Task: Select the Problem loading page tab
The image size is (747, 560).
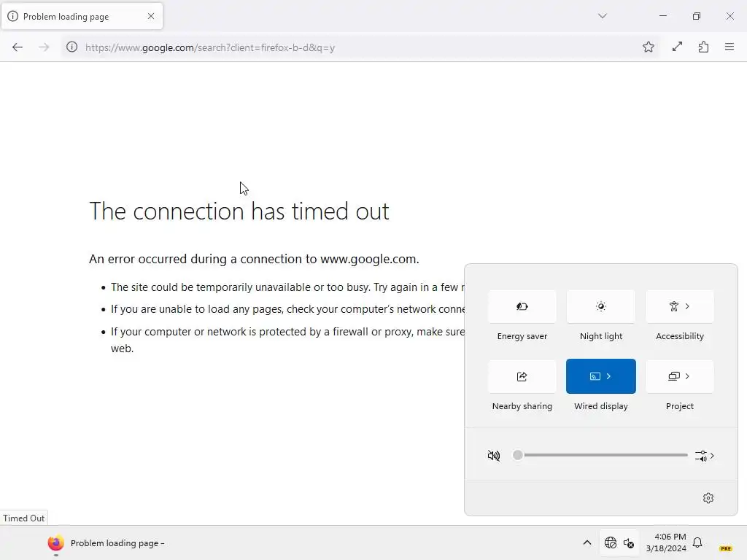Action: (82, 16)
